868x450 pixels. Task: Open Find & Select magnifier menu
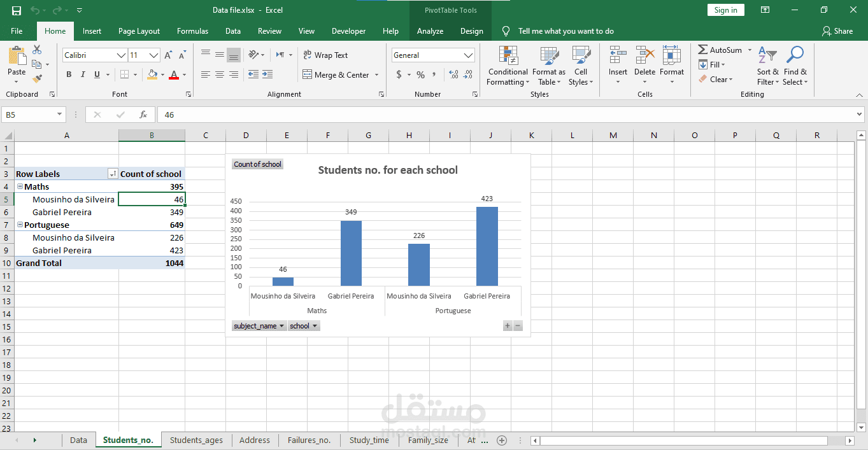[795, 66]
